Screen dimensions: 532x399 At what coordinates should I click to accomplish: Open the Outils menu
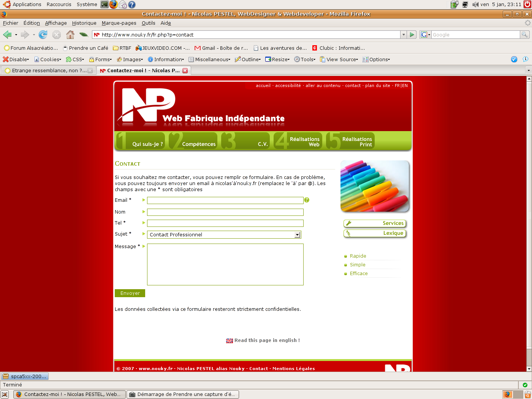coord(149,23)
